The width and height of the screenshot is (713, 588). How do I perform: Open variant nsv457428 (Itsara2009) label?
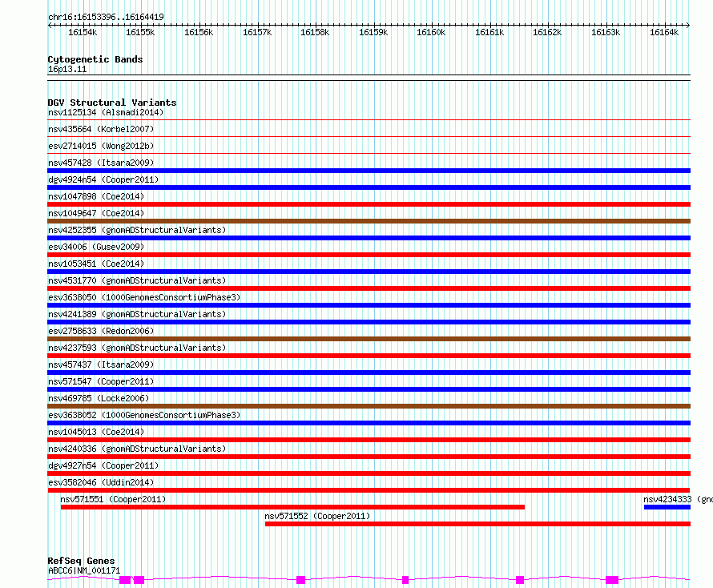point(101,163)
